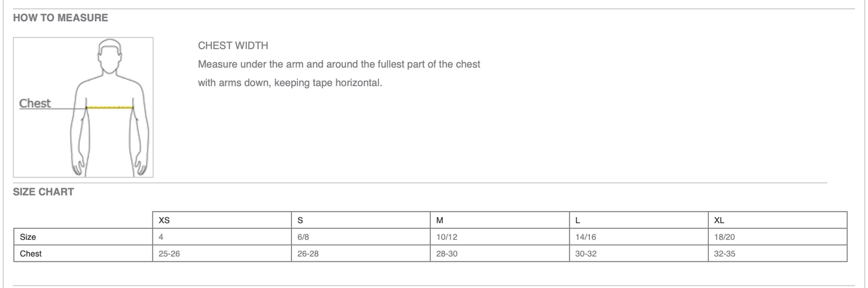Click the SIZE CHART heading
This screenshot has width=868, height=288.
click(x=43, y=192)
